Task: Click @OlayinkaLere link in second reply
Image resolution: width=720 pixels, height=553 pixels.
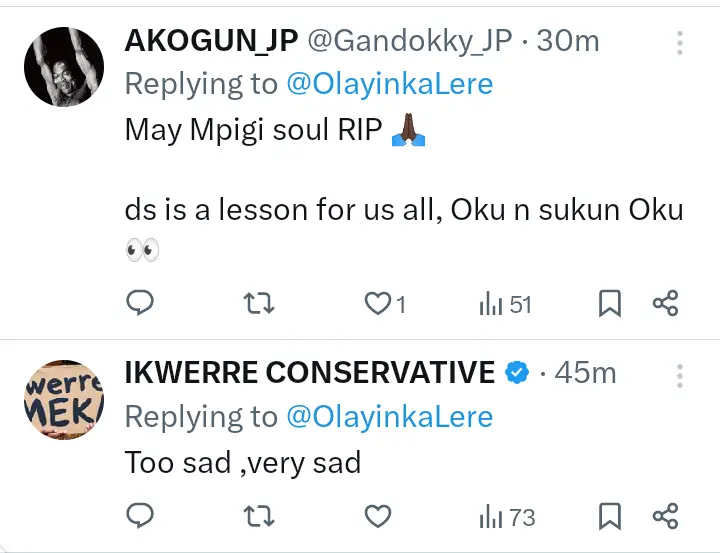Action: [390, 416]
